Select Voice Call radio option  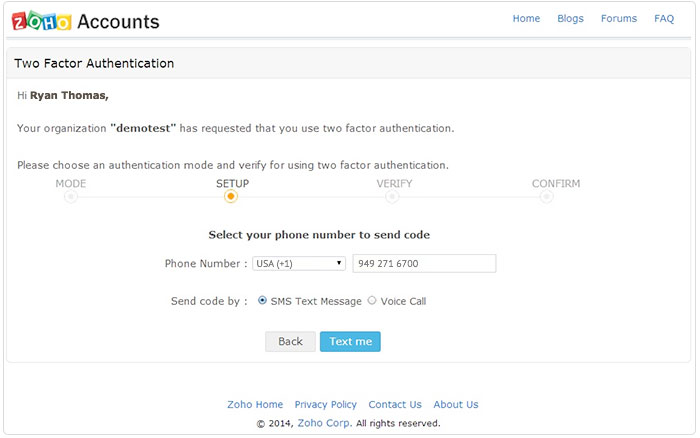click(372, 300)
